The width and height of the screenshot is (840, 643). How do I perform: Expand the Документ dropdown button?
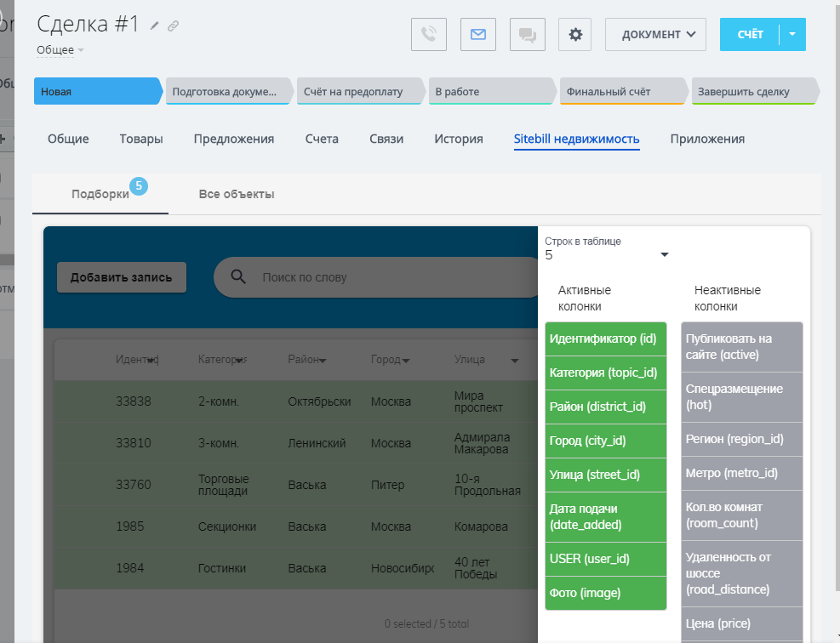click(x=655, y=35)
